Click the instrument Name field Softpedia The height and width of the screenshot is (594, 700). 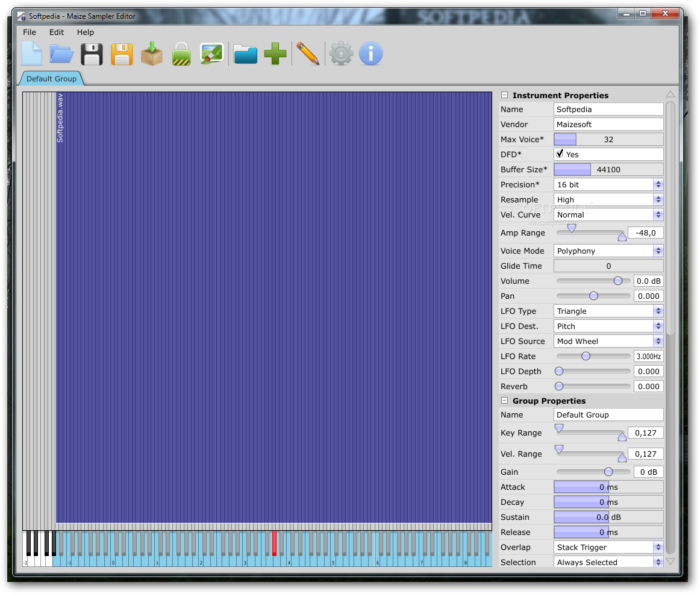[608, 109]
